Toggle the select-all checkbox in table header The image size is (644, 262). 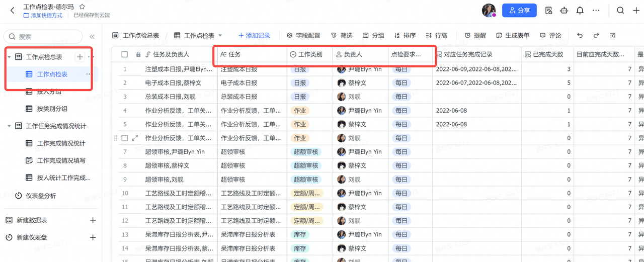[125, 54]
